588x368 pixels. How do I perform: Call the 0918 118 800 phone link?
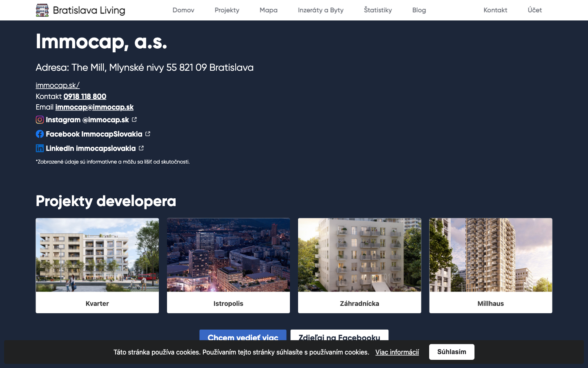[85, 96]
